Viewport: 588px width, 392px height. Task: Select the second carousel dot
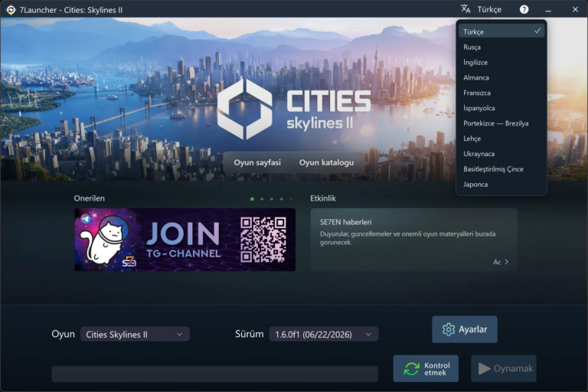coord(262,199)
